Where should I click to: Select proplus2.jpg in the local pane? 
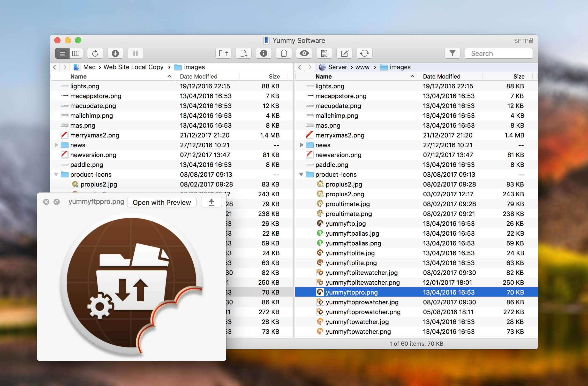(x=172, y=184)
